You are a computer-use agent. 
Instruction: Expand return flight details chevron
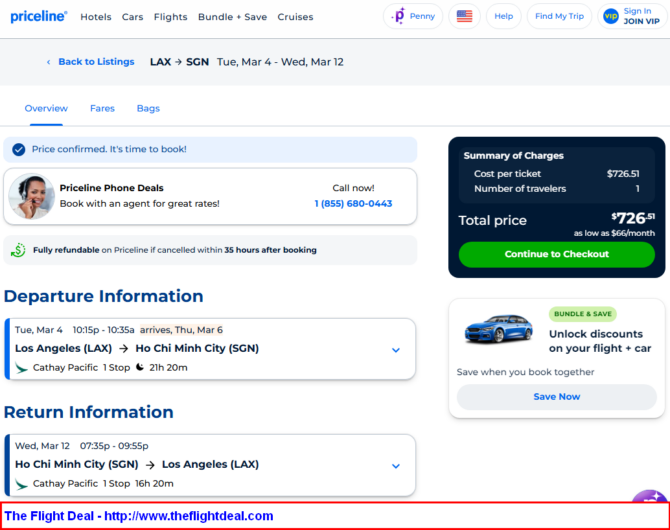pos(395,466)
